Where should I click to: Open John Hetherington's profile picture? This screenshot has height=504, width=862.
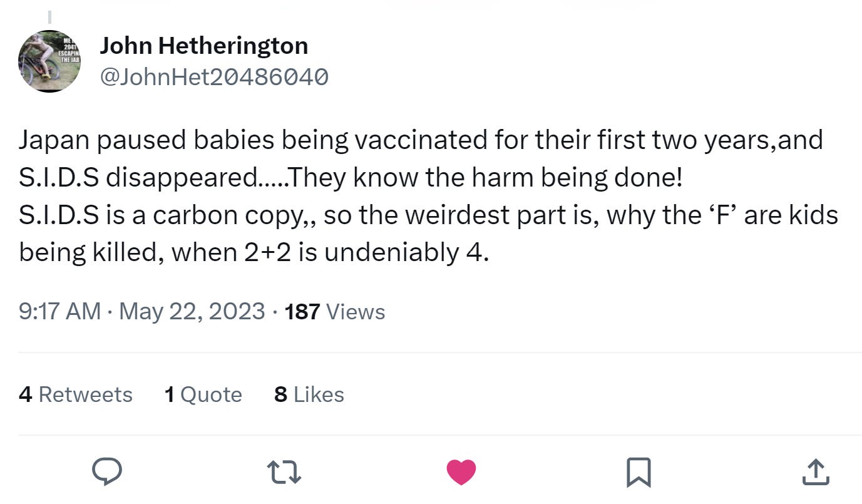(49, 61)
